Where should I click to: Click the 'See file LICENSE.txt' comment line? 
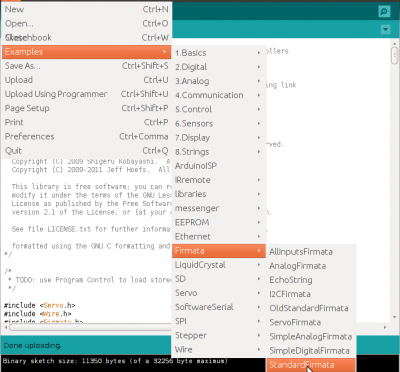[x=91, y=229]
